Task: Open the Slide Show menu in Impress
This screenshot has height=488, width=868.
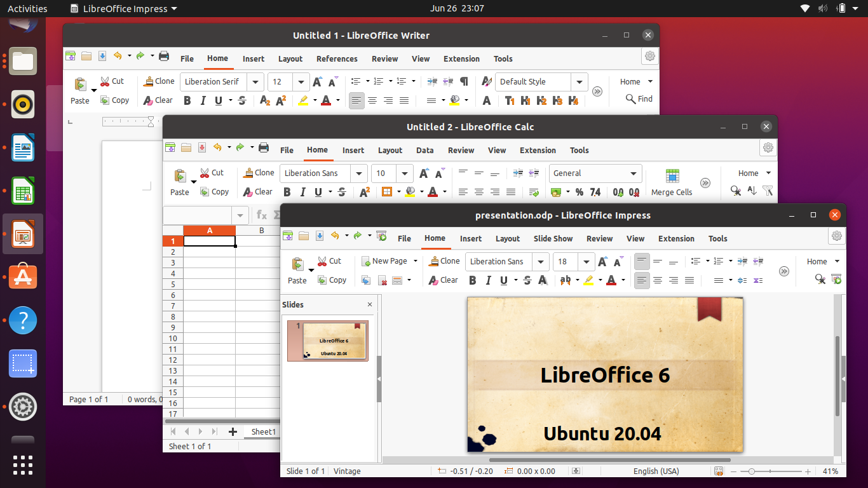Action: 553,238
